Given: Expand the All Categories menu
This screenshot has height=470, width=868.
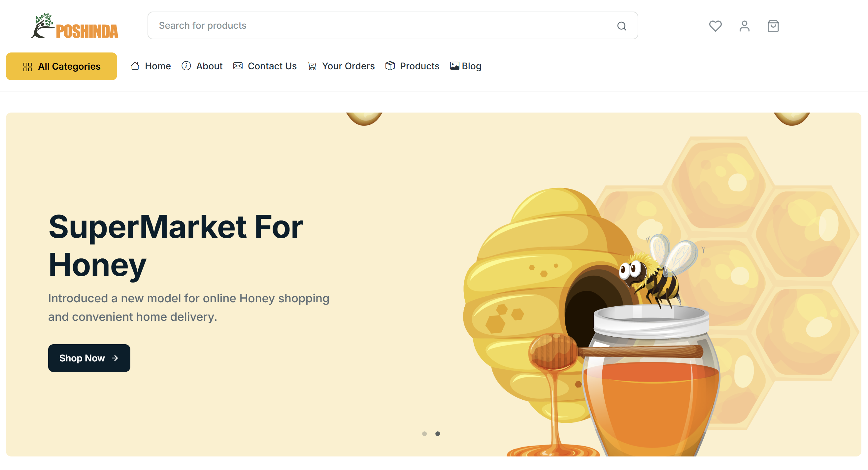Looking at the screenshot, I should 61,66.
